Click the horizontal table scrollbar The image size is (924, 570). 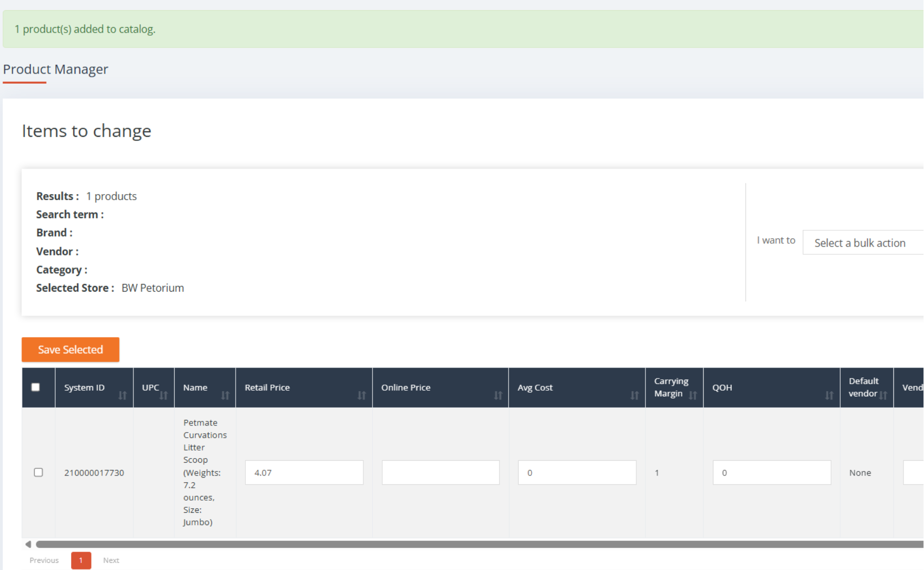point(479,544)
